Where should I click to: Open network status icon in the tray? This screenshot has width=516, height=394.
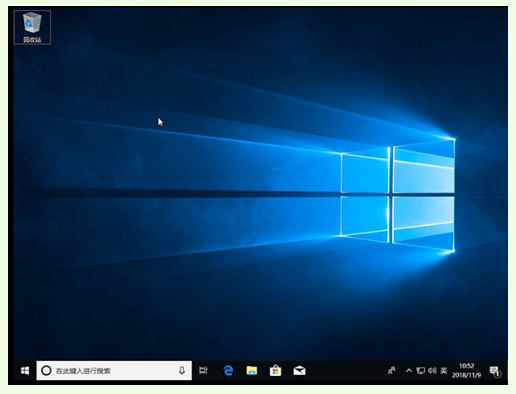point(421,370)
